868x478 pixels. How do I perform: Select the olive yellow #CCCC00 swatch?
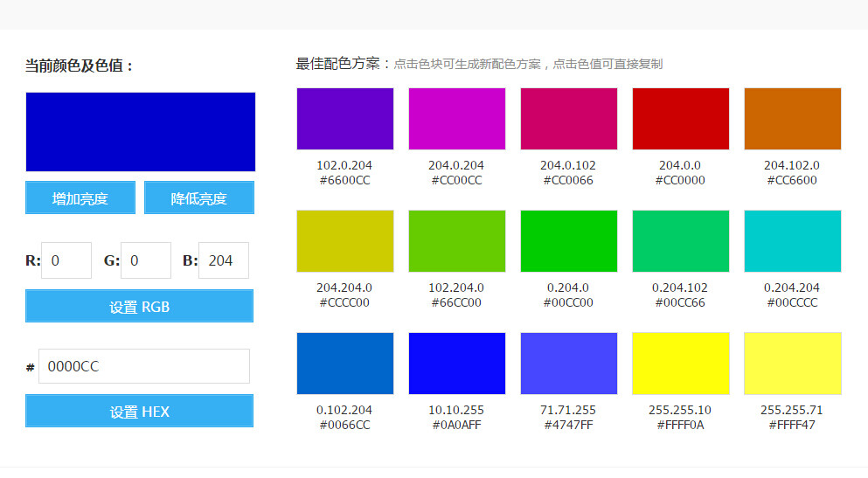[x=344, y=241]
